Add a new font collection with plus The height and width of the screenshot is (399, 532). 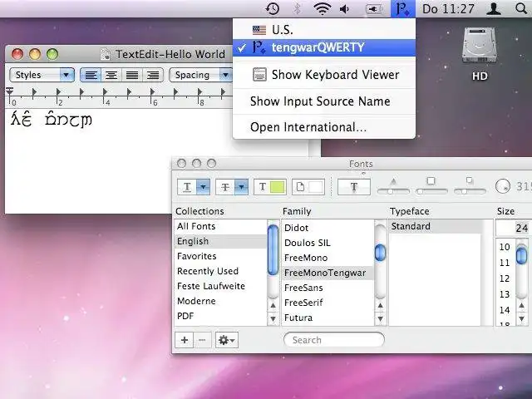coord(185,340)
